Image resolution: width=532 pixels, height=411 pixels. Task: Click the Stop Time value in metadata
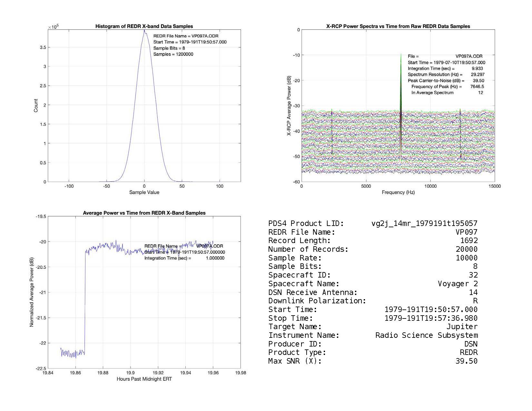tap(431, 318)
